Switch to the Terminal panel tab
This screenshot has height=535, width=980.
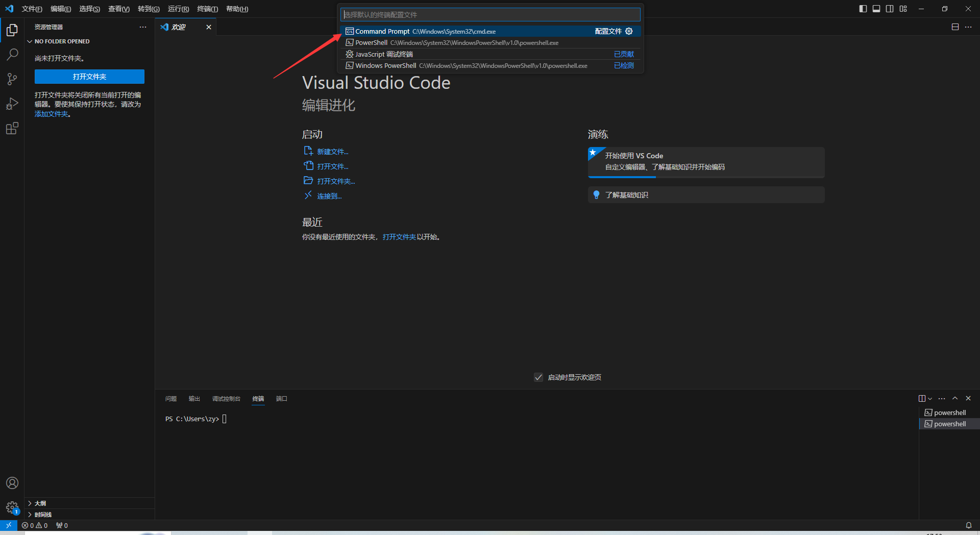[258, 399]
